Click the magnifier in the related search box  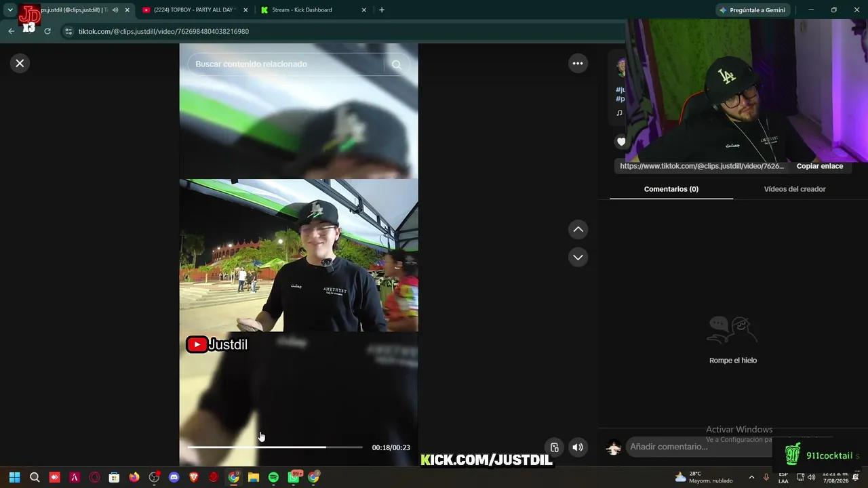click(396, 64)
